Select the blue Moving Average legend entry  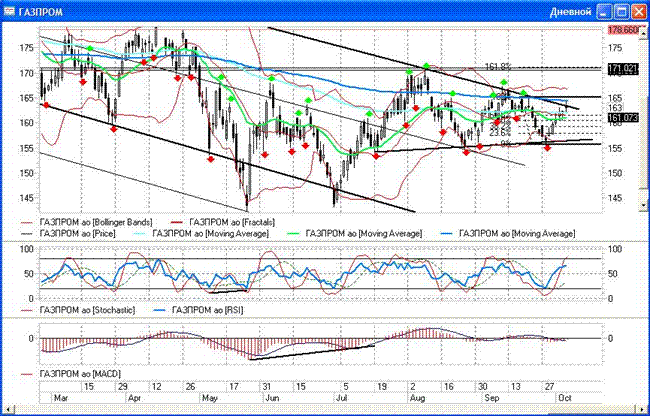(x=509, y=234)
